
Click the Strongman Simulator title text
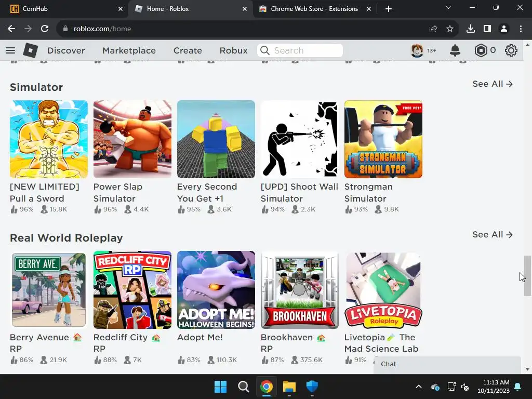pos(368,192)
